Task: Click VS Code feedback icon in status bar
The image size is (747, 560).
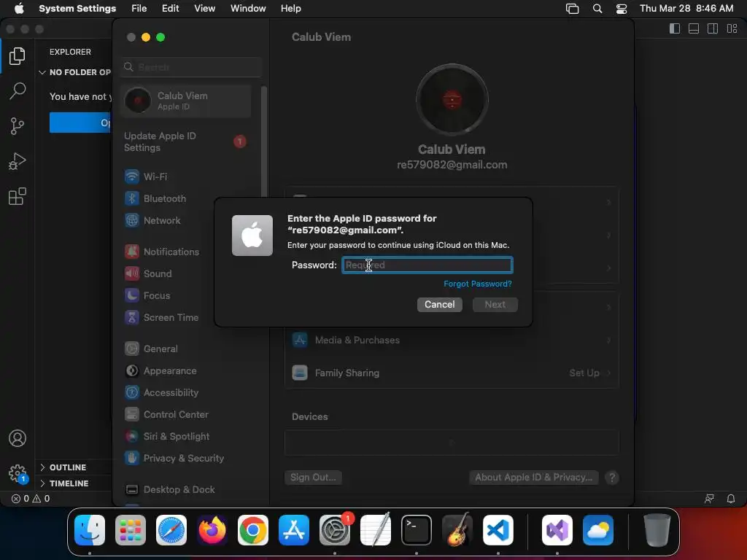Action: pos(709,499)
